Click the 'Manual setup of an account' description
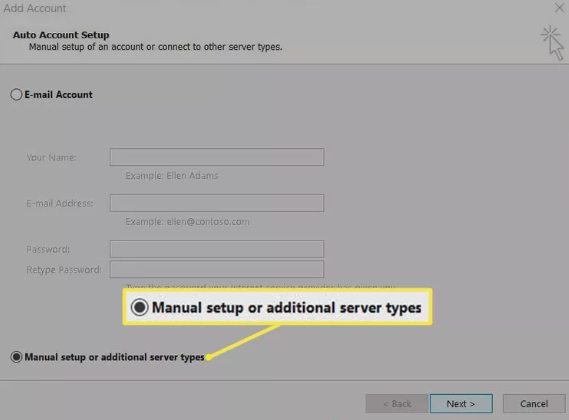Viewport: 569px width, 420px height. pyautogui.click(x=155, y=47)
